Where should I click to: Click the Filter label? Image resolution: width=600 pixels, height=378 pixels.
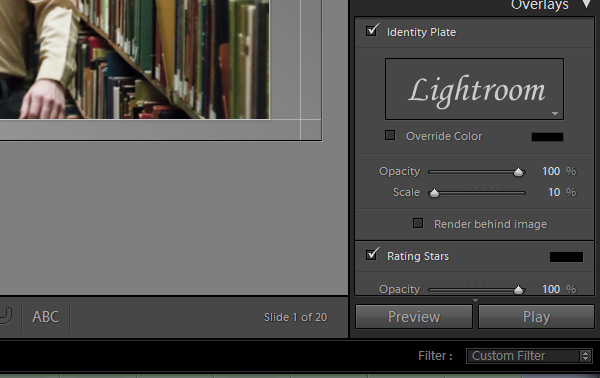435,356
